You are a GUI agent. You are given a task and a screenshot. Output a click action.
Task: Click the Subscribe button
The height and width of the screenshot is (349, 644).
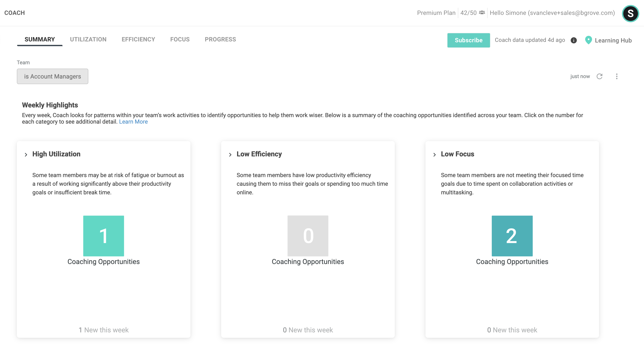pos(468,40)
